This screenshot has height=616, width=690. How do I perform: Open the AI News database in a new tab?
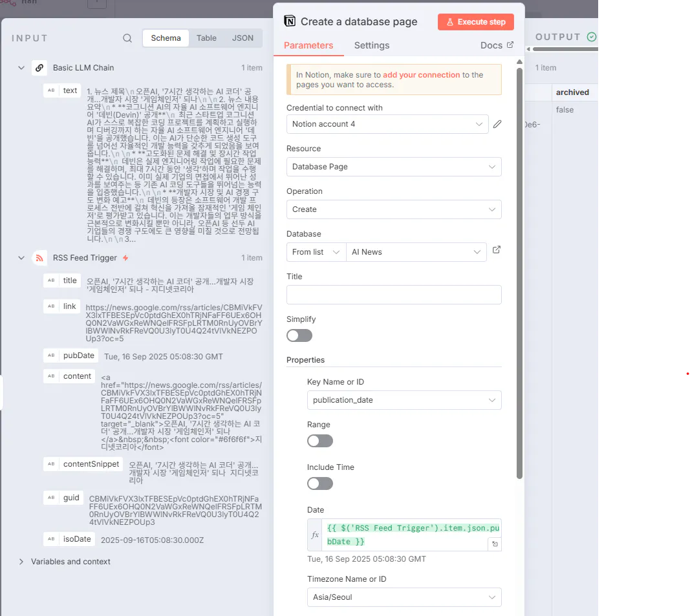497,250
